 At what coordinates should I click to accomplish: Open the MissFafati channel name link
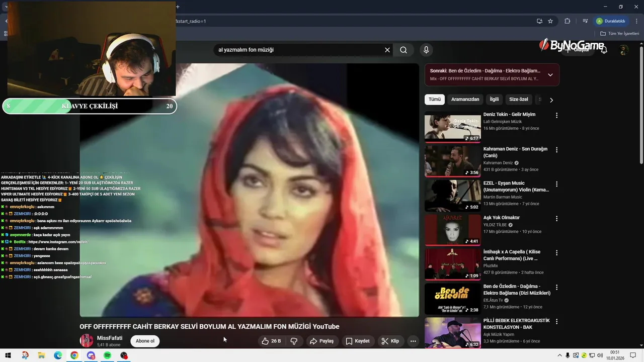click(x=110, y=338)
